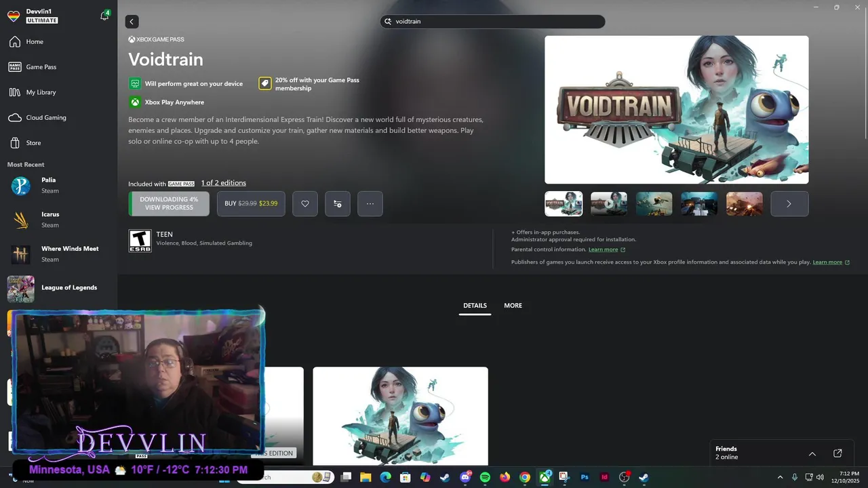The height and width of the screenshot is (488, 868).
Task: Select the fifth screenshot thumbnail
Action: [745, 204]
